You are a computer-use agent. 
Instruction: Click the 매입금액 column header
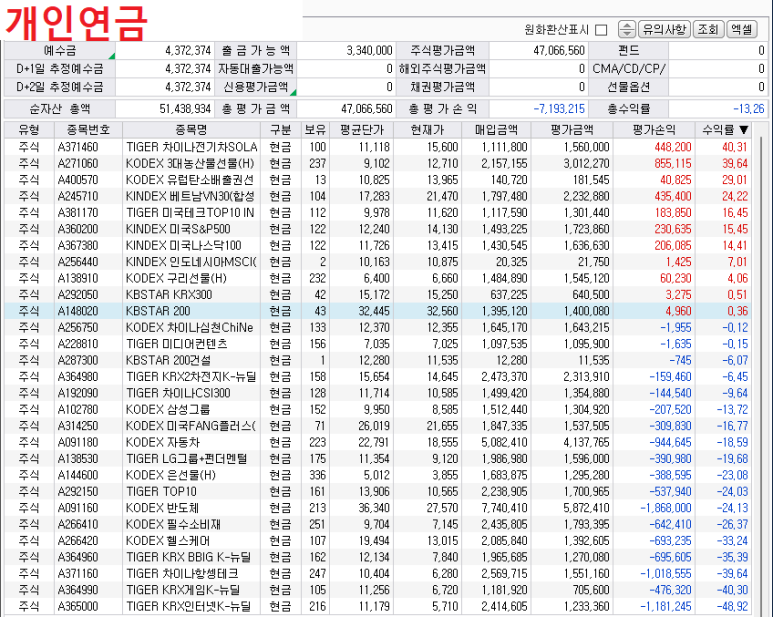click(496, 130)
